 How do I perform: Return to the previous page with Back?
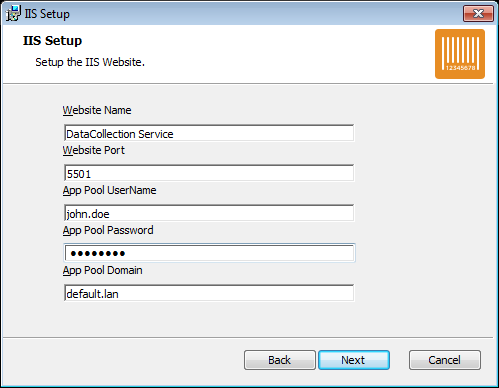click(x=280, y=360)
